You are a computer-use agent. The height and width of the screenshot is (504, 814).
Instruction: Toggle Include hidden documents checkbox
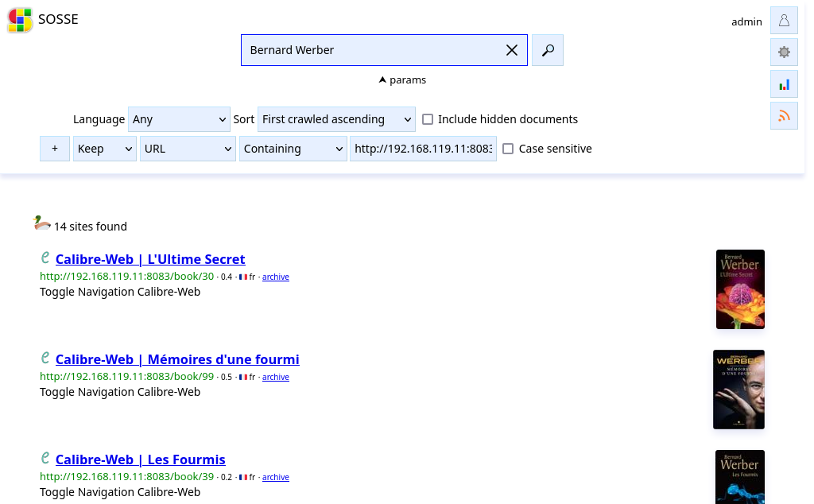pos(428,119)
